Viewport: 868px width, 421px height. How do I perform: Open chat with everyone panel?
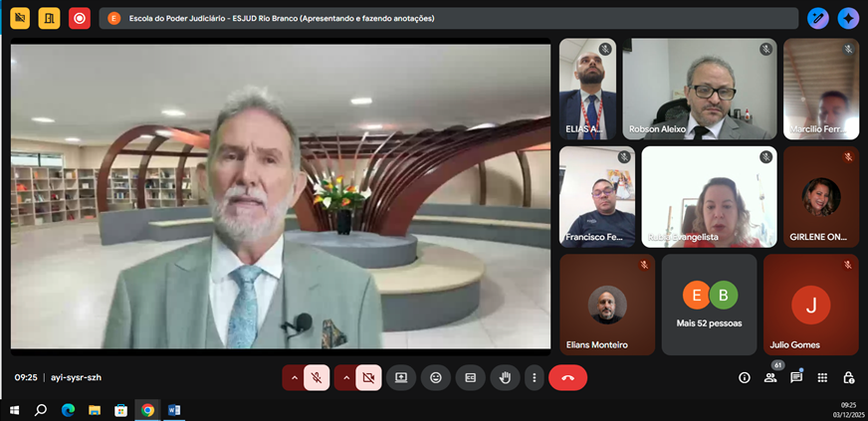click(796, 378)
